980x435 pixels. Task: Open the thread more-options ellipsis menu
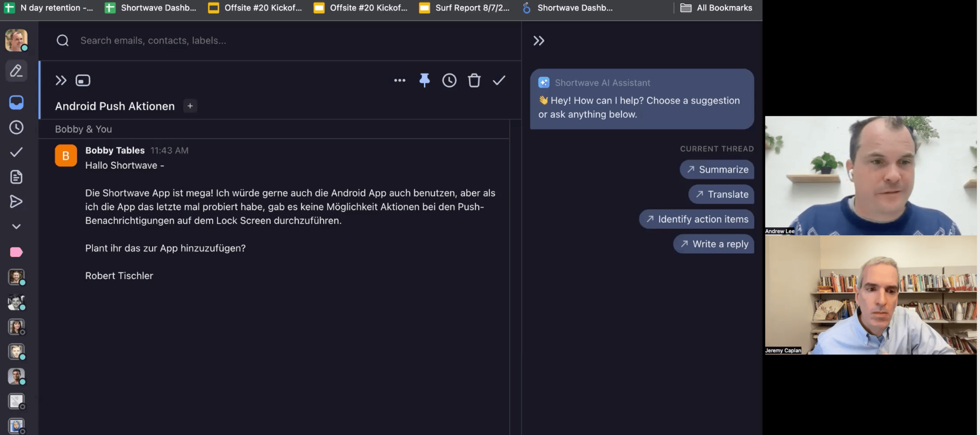[400, 80]
